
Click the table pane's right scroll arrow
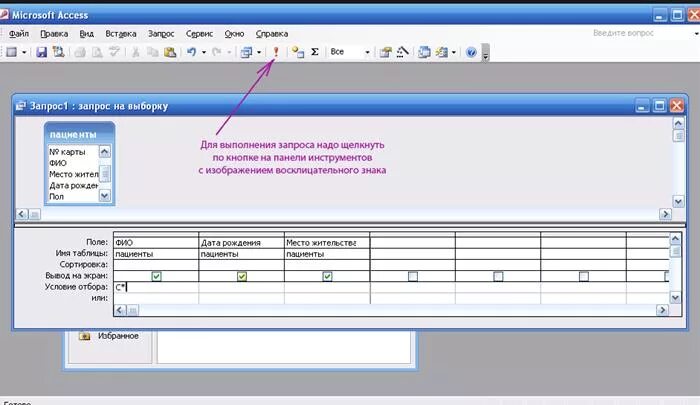pos(666,214)
